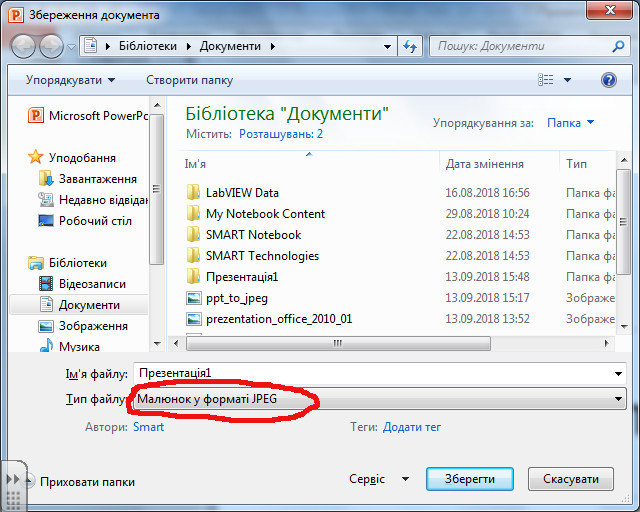Click the refresh address bar icon
The height and width of the screenshot is (512, 640).
[x=409, y=47]
